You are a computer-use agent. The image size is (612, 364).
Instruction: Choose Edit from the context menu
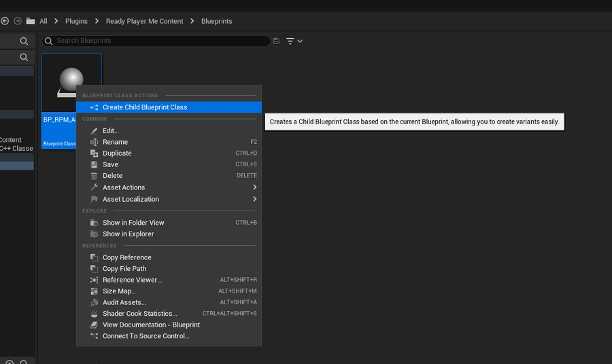[x=111, y=130]
